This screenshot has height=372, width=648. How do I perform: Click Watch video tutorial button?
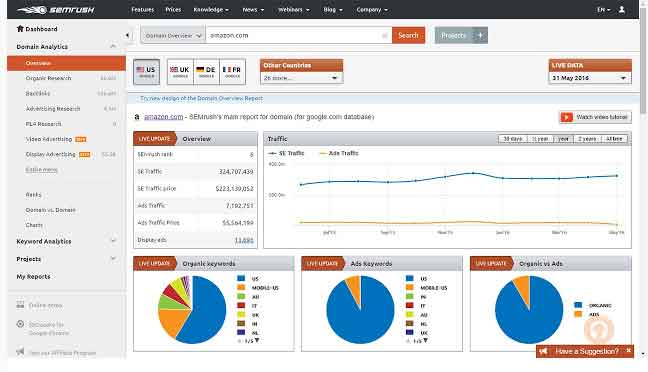point(595,117)
